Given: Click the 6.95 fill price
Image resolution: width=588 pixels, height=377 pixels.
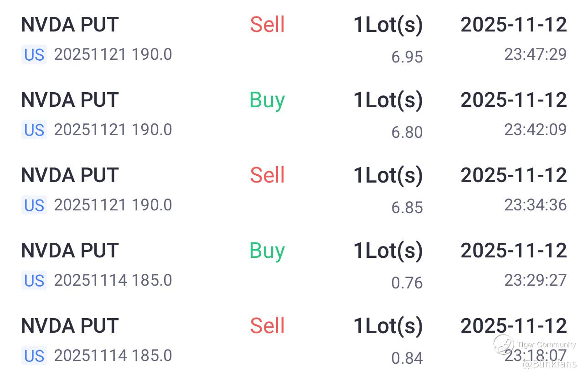Looking at the screenshot, I should tap(407, 57).
